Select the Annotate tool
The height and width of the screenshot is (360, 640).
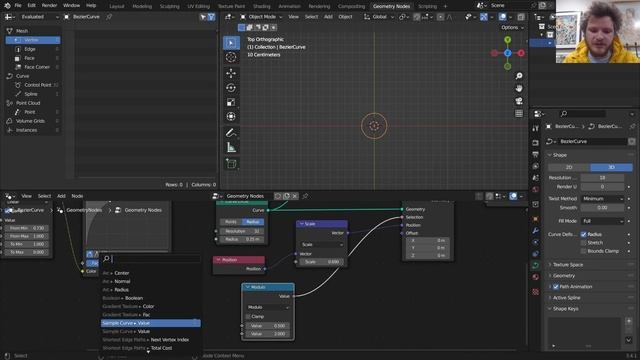click(231, 133)
